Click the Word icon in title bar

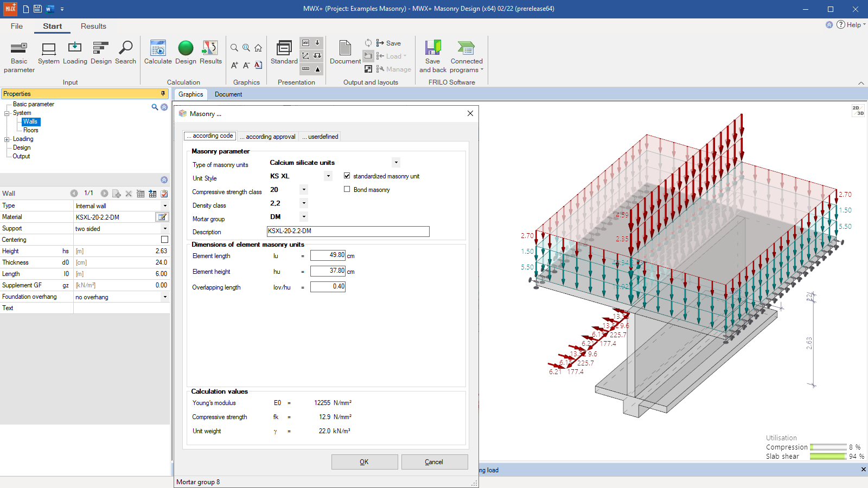tap(49, 9)
